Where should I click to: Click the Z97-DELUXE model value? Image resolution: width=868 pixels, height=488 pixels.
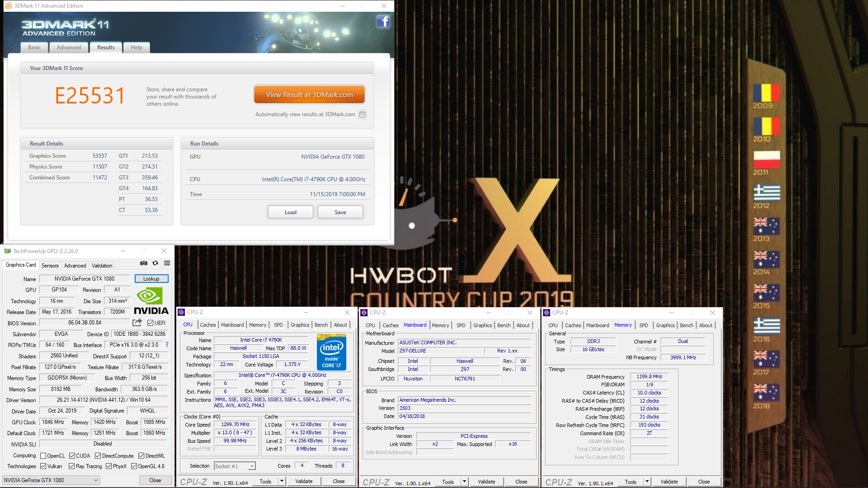(440, 351)
